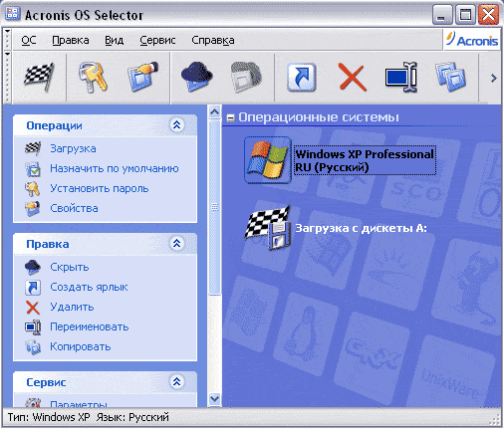Select the floppy boot flag icon
Screen dimensions: 504x429
click(268, 228)
